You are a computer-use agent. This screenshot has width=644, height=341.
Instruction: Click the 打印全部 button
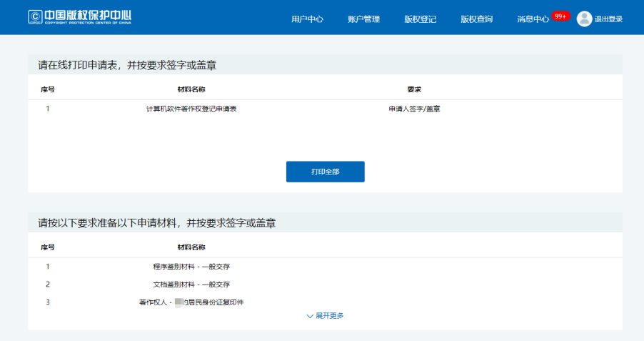pos(326,172)
